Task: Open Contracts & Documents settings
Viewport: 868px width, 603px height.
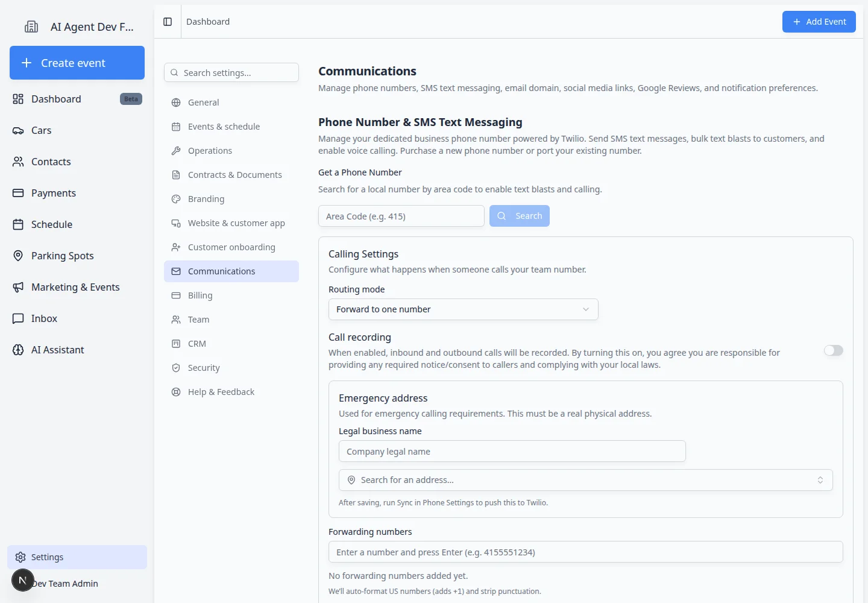Action: pyautogui.click(x=231, y=175)
